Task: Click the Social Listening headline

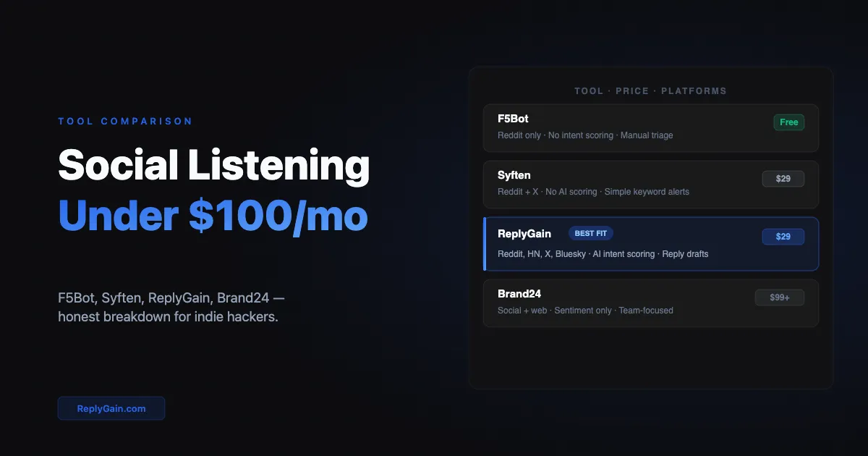Action: [x=213, y=165]
